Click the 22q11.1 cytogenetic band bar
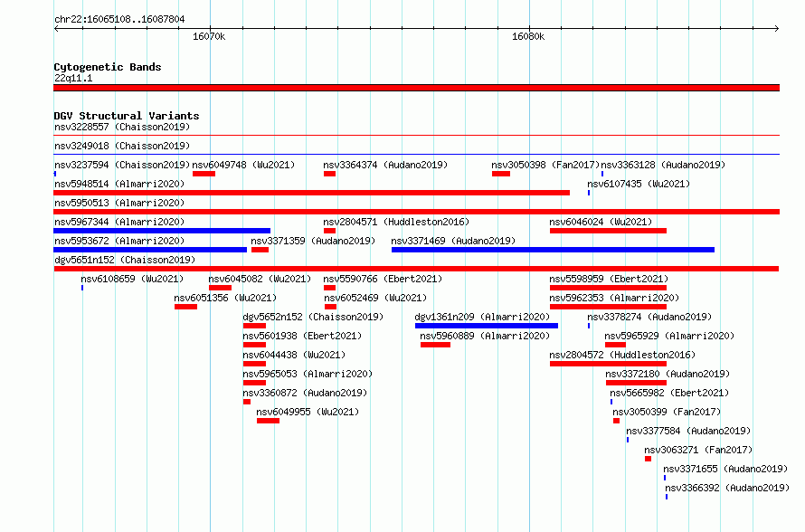This screenshot has height=532, width=805. (416, 88)
